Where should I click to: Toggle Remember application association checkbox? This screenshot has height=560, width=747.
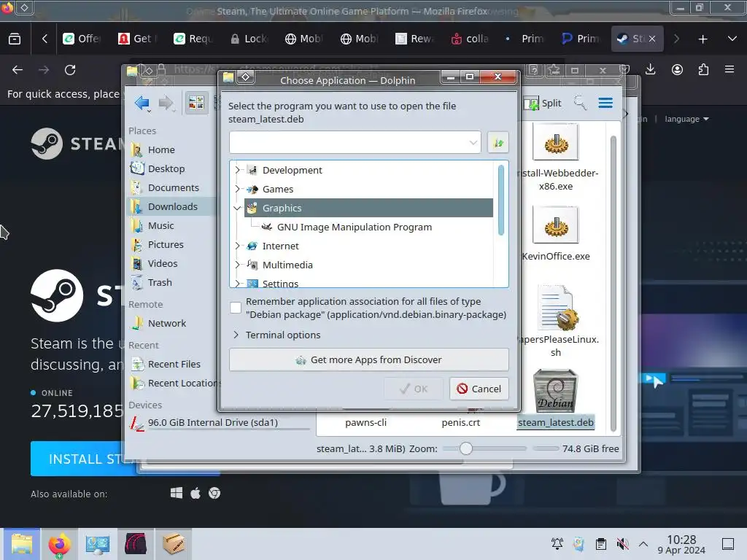click(x=236, y=308)
